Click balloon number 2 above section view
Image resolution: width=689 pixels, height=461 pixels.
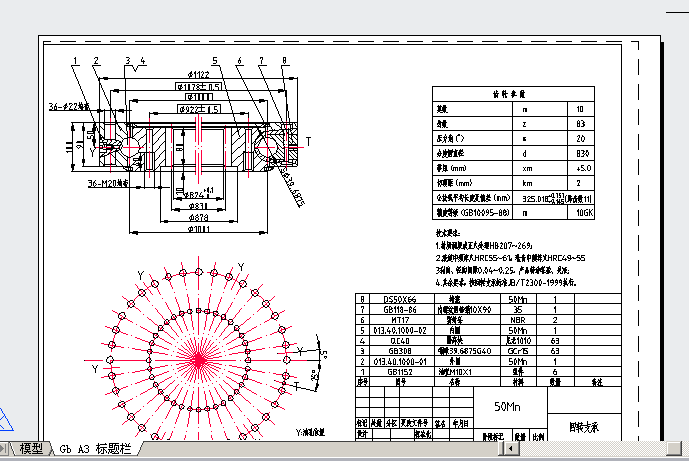coord(96,61)
